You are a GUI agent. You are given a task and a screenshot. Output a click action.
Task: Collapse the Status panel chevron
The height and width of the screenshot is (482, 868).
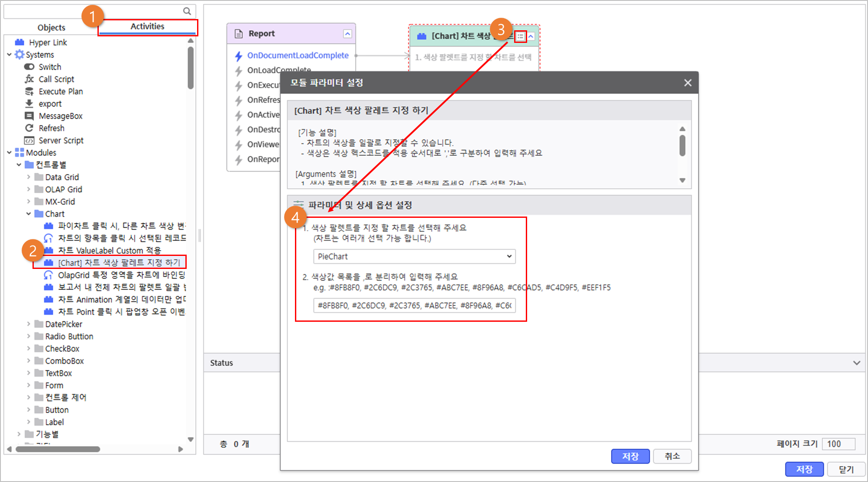[x=856, y=363]
